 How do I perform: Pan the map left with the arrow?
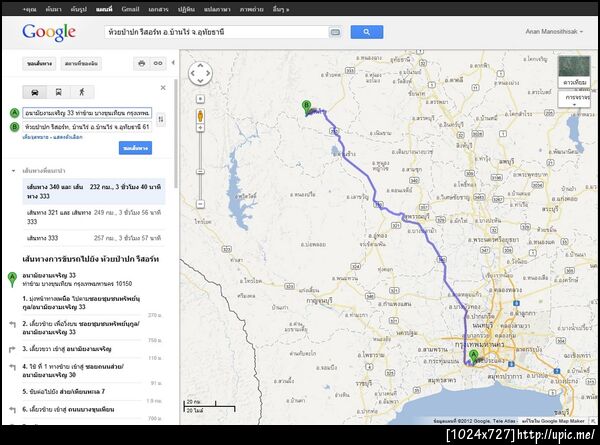[192, 73]
